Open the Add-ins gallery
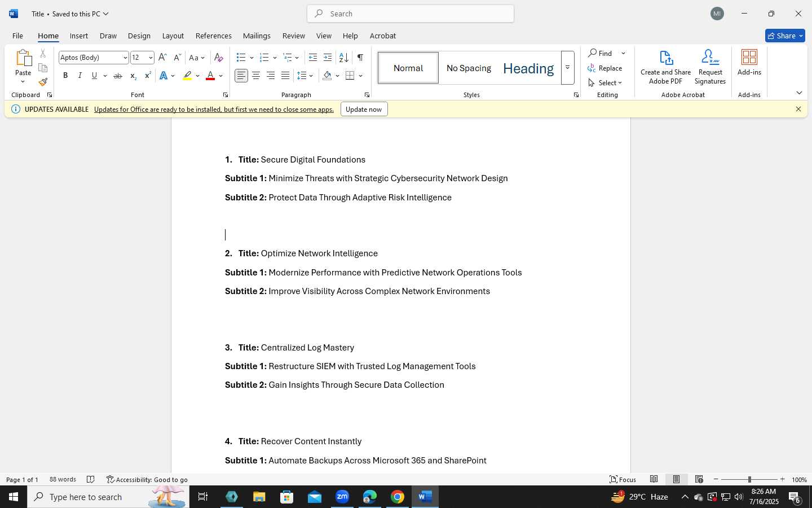 [749, 63]
